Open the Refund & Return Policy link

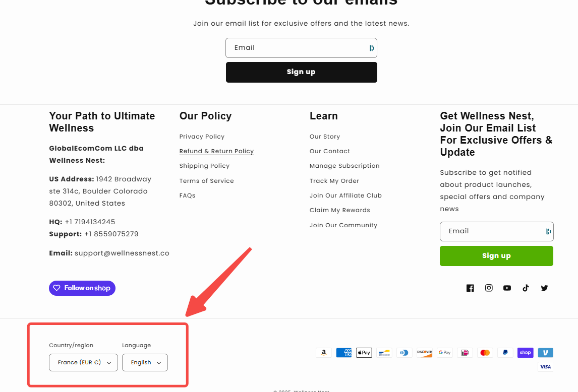coord(216,151)
